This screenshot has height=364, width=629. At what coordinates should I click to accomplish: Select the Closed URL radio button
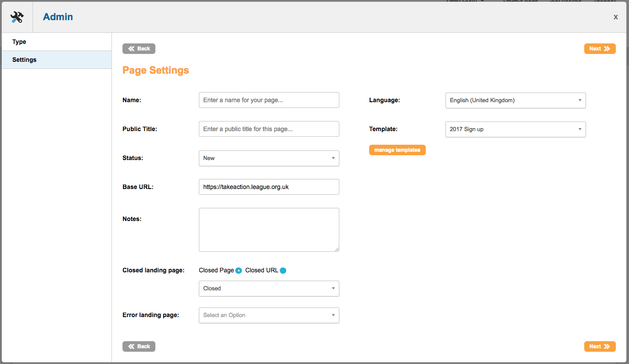(283, 271)
